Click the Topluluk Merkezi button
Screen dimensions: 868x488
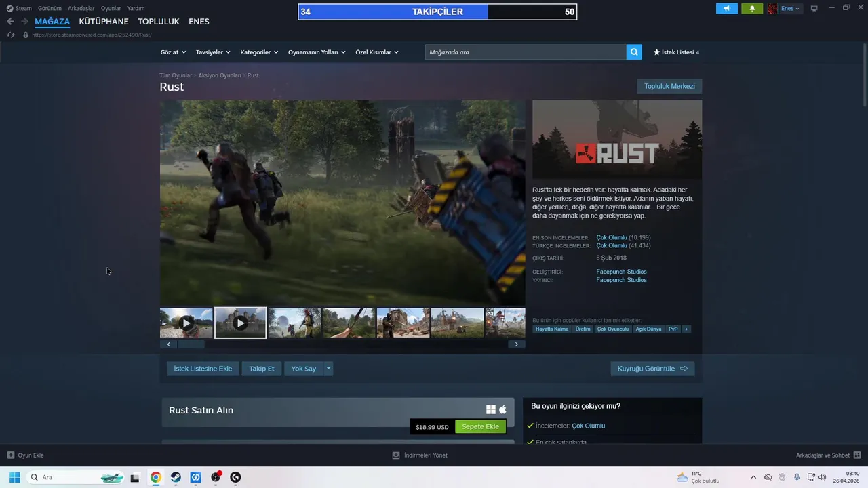(x=669, y=86)
